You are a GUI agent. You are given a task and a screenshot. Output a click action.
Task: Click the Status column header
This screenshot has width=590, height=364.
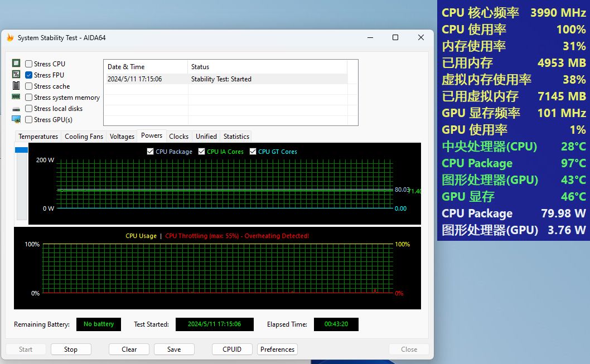267,66
